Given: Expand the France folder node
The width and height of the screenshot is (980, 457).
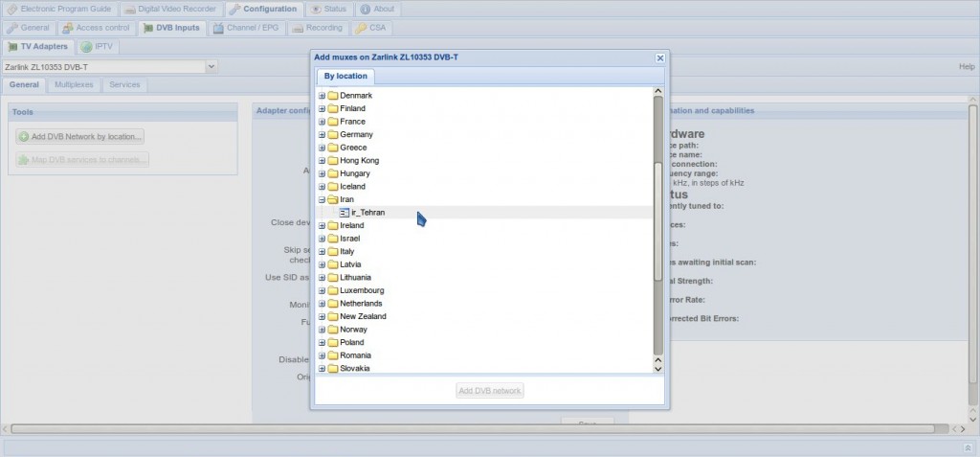Looking at the screenshot, I should (322, 122).
